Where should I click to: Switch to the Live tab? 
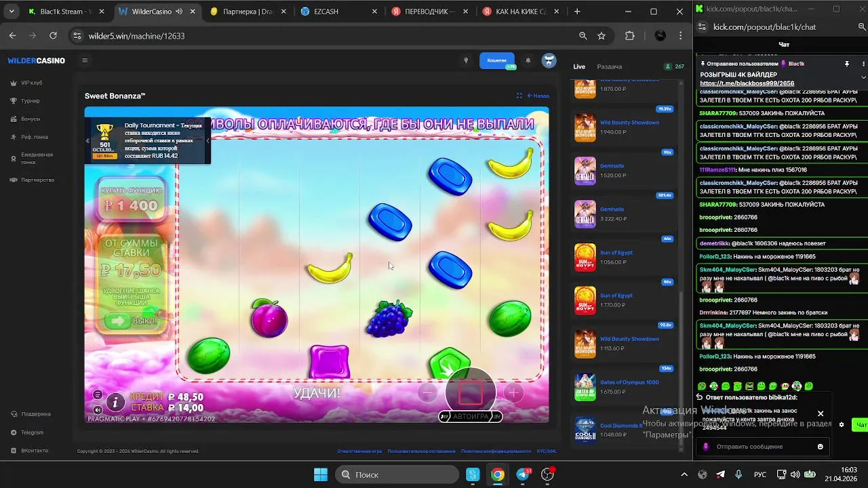pos(579,66)
